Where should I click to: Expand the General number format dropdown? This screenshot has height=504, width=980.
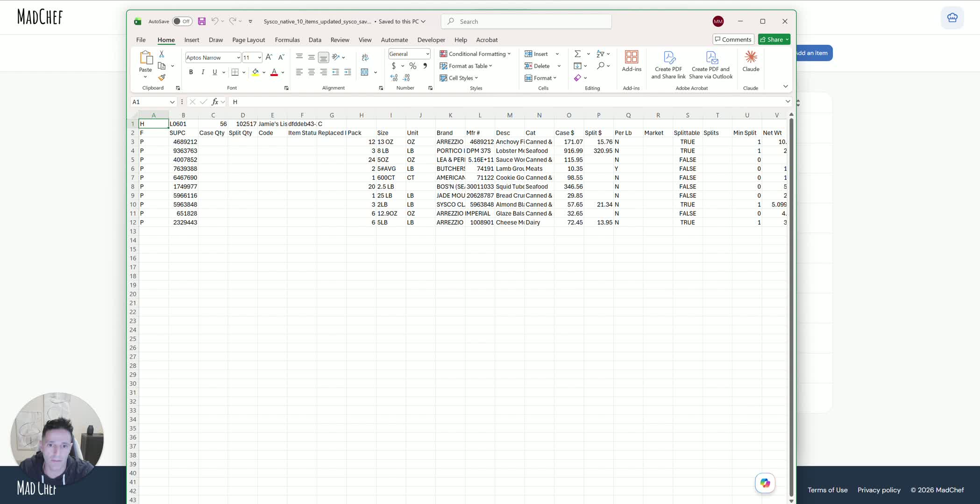pos(427,54)
